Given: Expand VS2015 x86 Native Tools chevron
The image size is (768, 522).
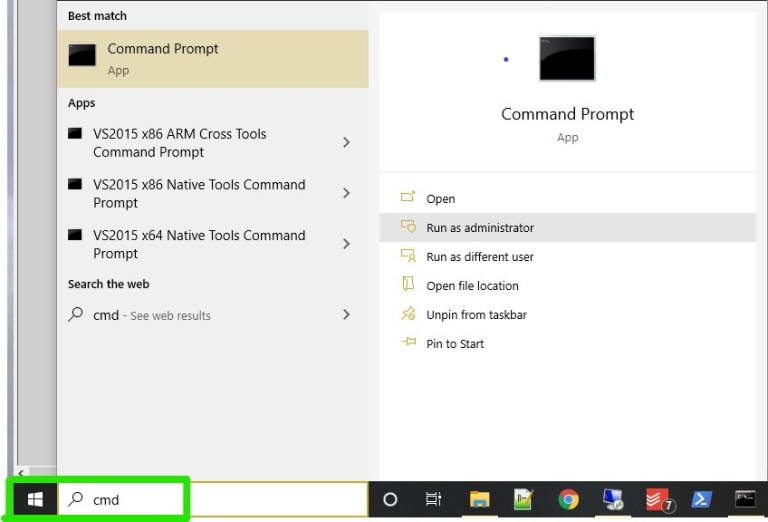Looking at the screenshot, I should (346, 193).
